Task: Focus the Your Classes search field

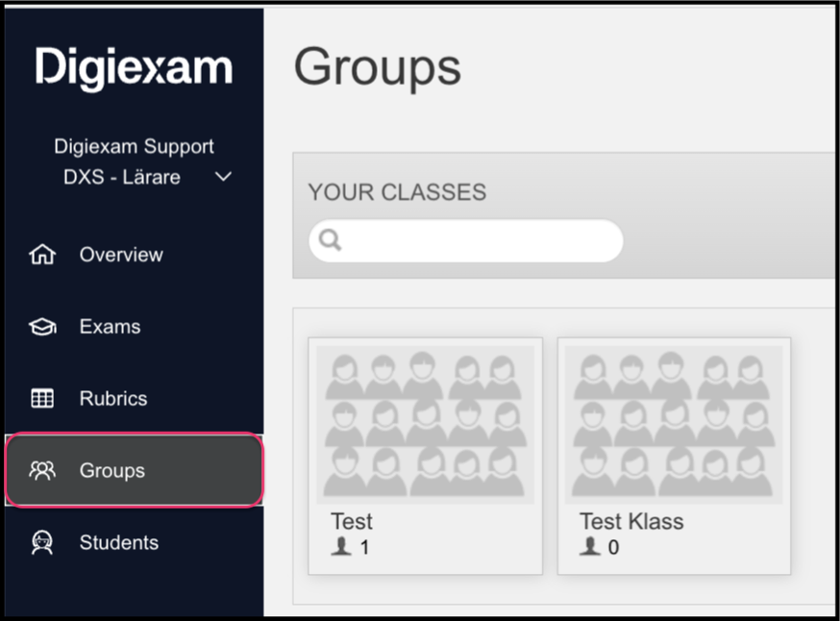Action: click(465, 240)
